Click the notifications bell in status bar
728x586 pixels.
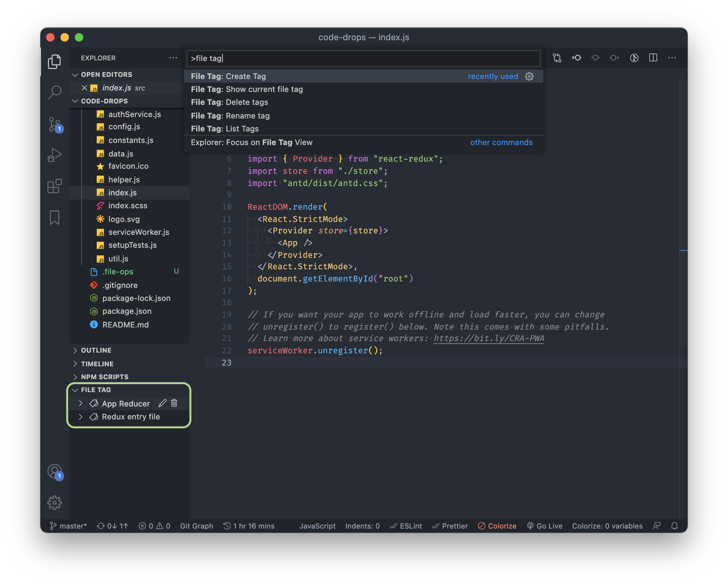674,526
